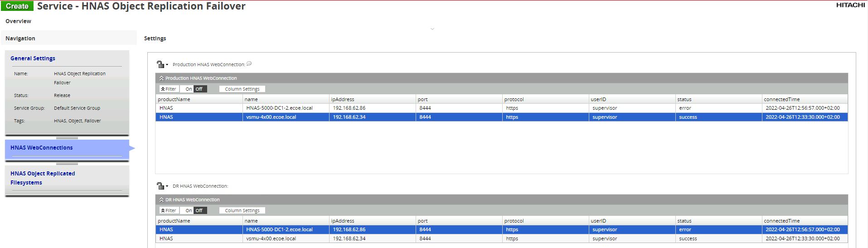Click the lock icon beside DR HNAS WebConnection
Image resolution: width=868 pixels, height=248 pixels.
160,186
